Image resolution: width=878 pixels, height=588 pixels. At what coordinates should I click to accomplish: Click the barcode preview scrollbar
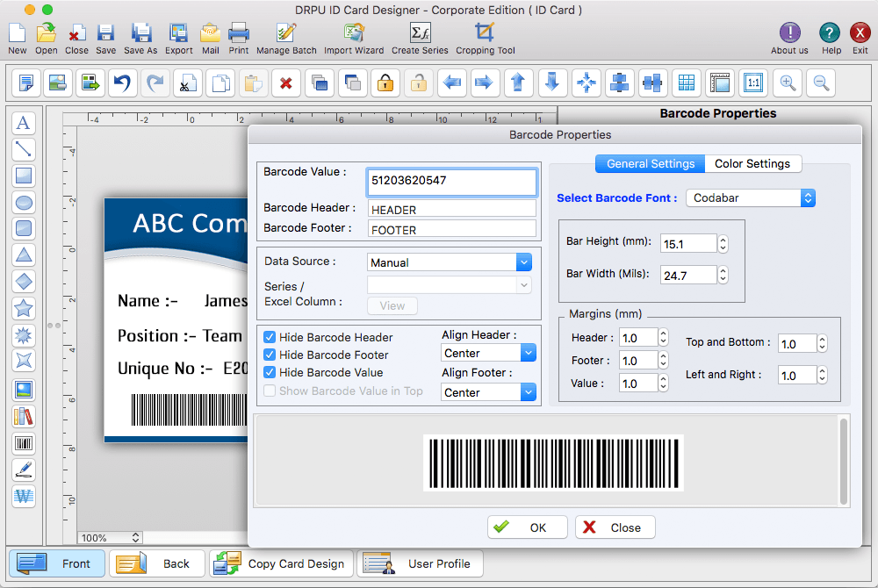pos(843,462)
